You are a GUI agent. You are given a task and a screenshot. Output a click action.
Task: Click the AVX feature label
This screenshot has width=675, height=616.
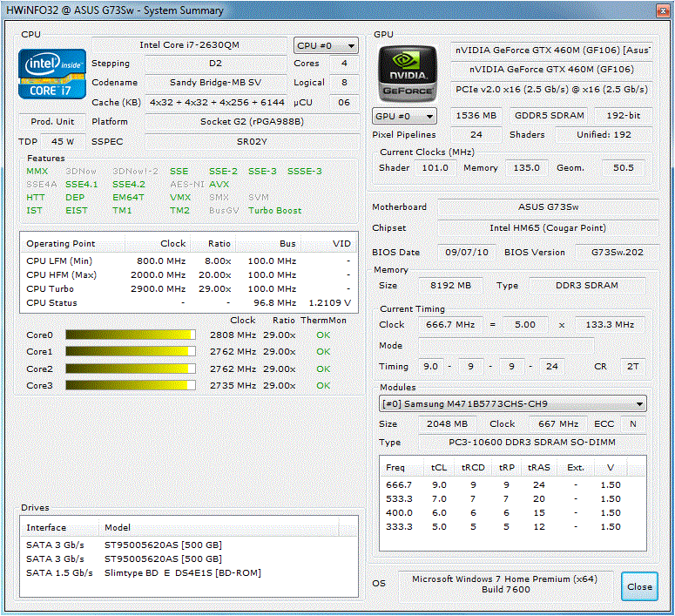coord(219,184)
